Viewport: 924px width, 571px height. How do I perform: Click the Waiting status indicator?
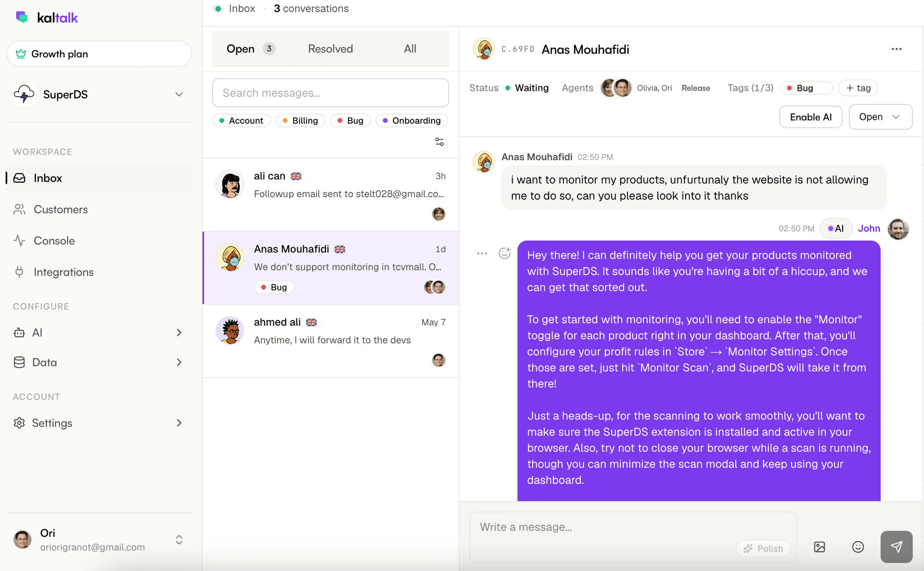(x=527, y=88)
